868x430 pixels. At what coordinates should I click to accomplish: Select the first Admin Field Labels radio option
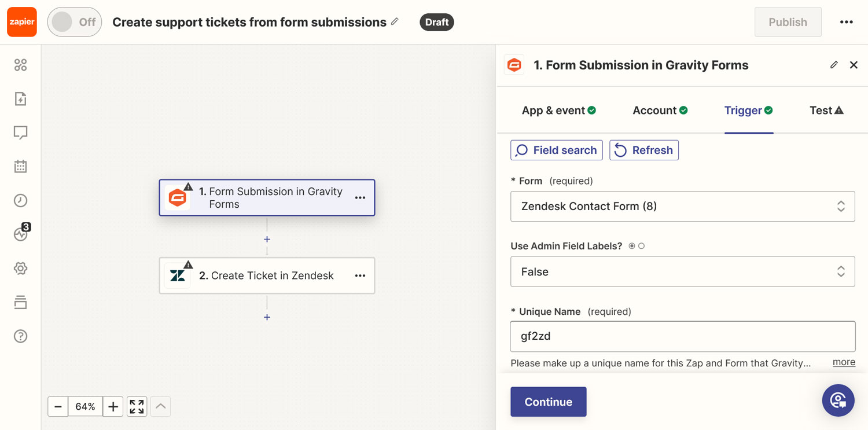point(632,246)
